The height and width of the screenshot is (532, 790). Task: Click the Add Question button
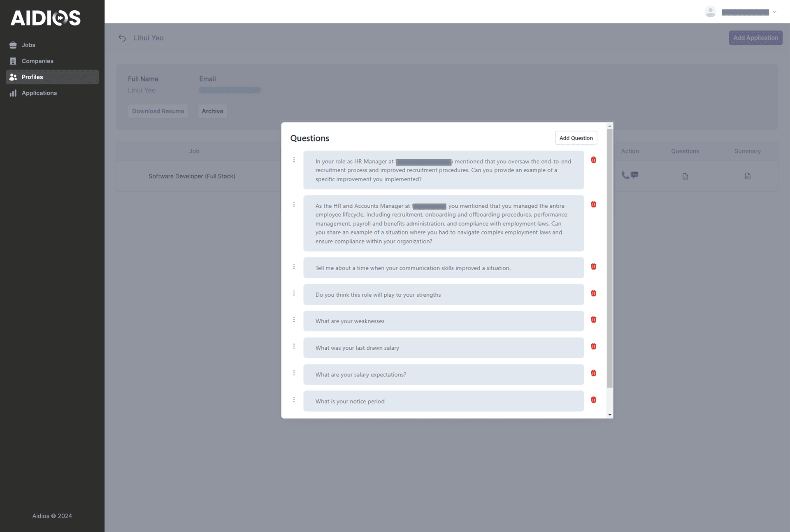click(x=576, y=138)
